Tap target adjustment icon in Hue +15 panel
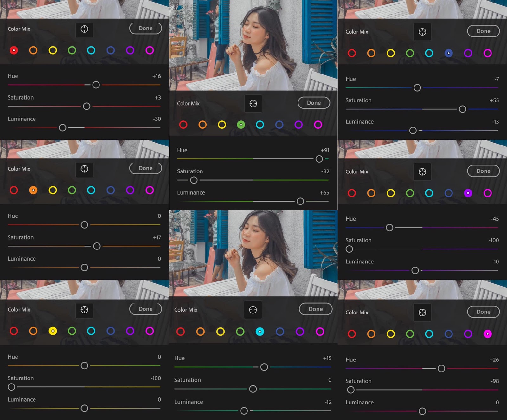Viewport: 507px width, 420px height. coord(253,310)
